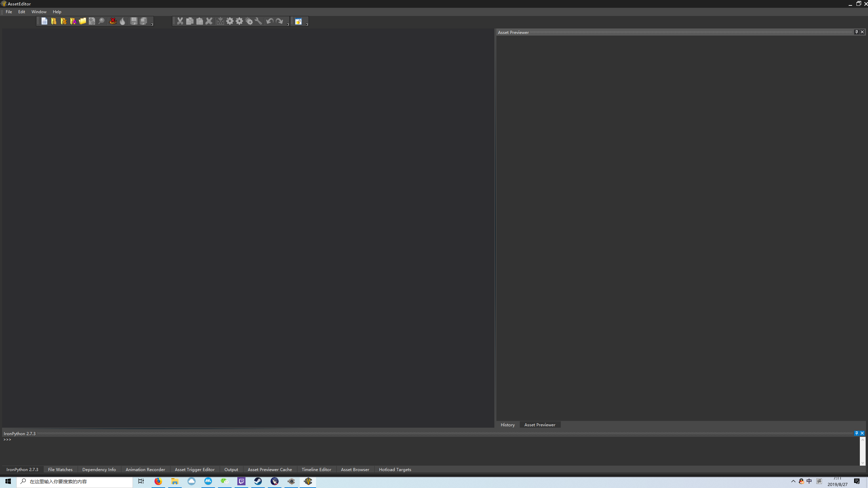Open the Edit menu
This screenshot has width=868, height=488.
point(22,12)
